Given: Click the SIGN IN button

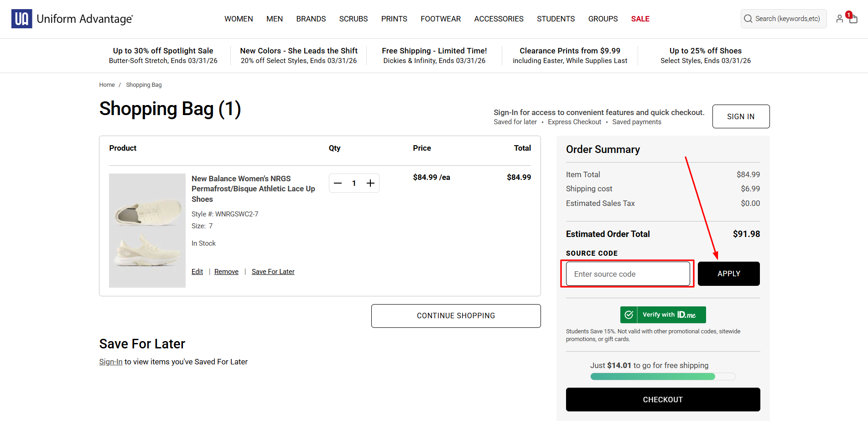Looking at the screenshot, I should click(x=741, y=116).
